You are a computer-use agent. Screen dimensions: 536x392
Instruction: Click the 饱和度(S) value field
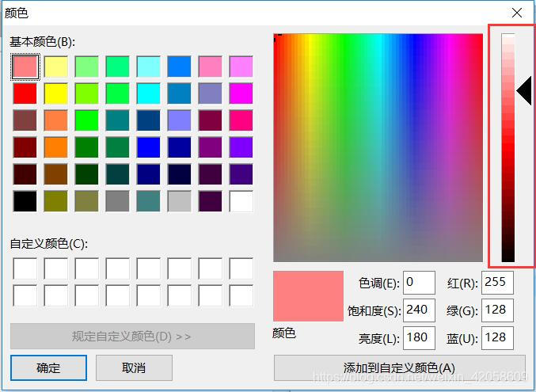[419, 310]
